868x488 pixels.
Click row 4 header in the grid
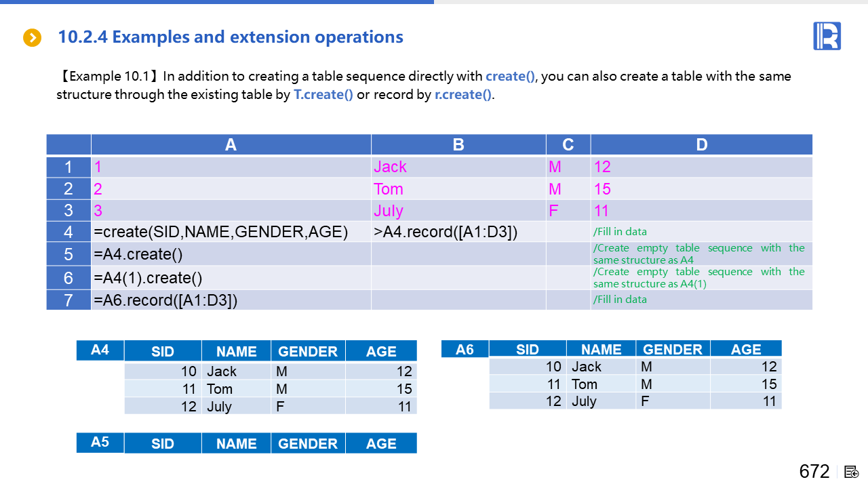tap(68, 232)
